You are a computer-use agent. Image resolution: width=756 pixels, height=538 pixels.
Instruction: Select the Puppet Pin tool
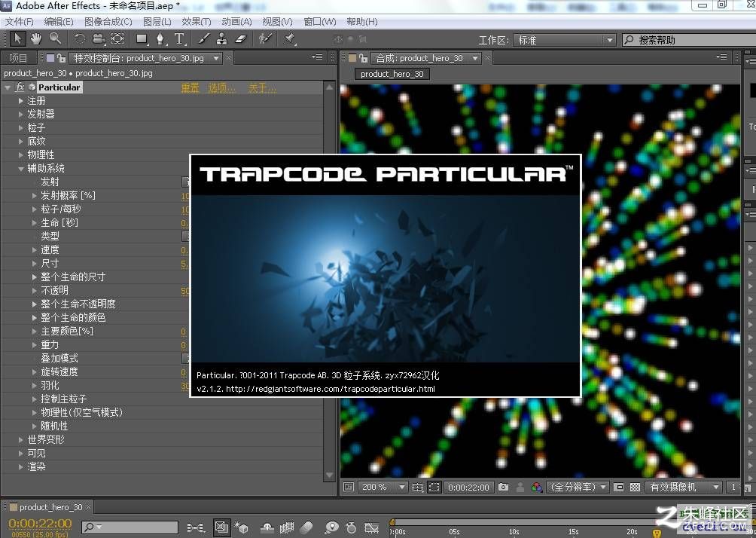coord(289,39)
